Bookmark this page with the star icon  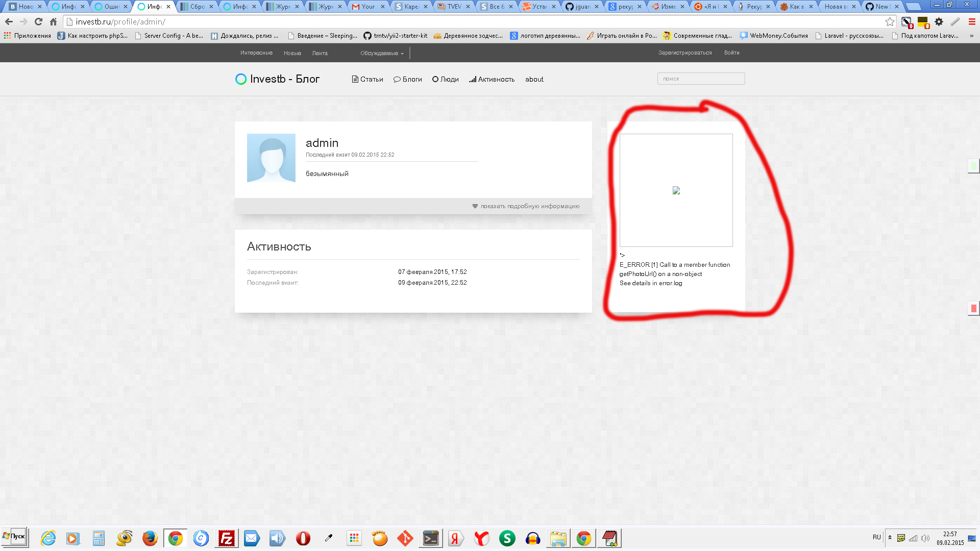click(x=890, y=22)
